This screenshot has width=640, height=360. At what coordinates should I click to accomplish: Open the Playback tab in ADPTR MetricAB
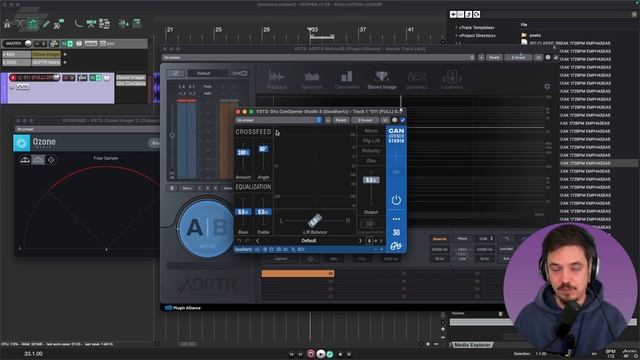click(276, 80)
